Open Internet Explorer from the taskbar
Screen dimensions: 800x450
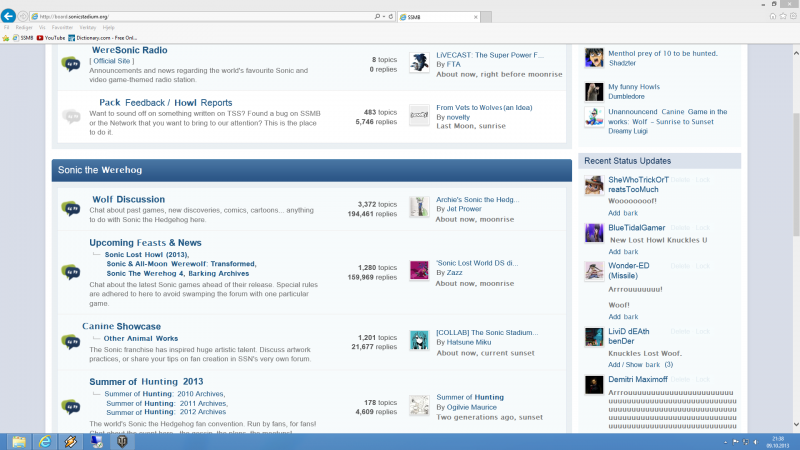click(45, 441)
